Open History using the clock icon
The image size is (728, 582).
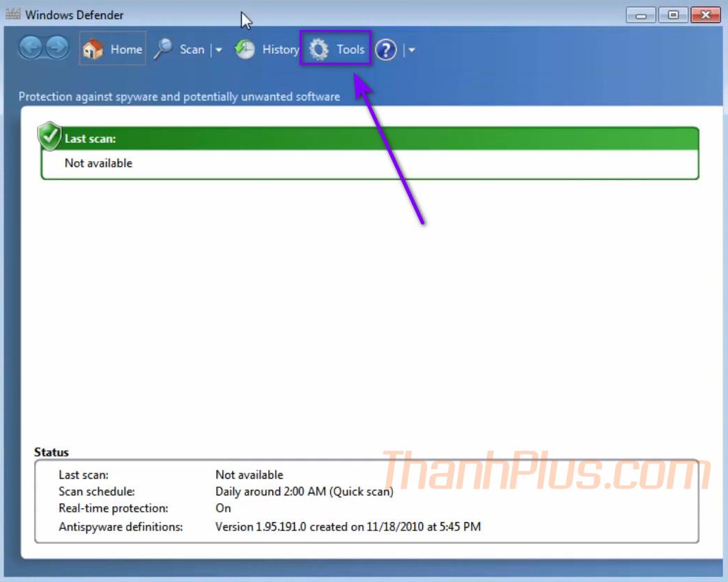[x=245, y=49]
